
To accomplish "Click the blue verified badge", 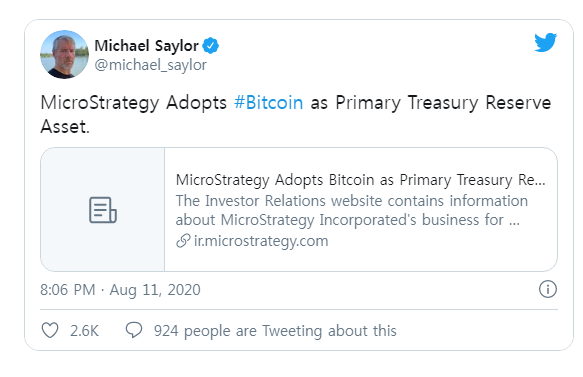I will (x=210, y=46).
